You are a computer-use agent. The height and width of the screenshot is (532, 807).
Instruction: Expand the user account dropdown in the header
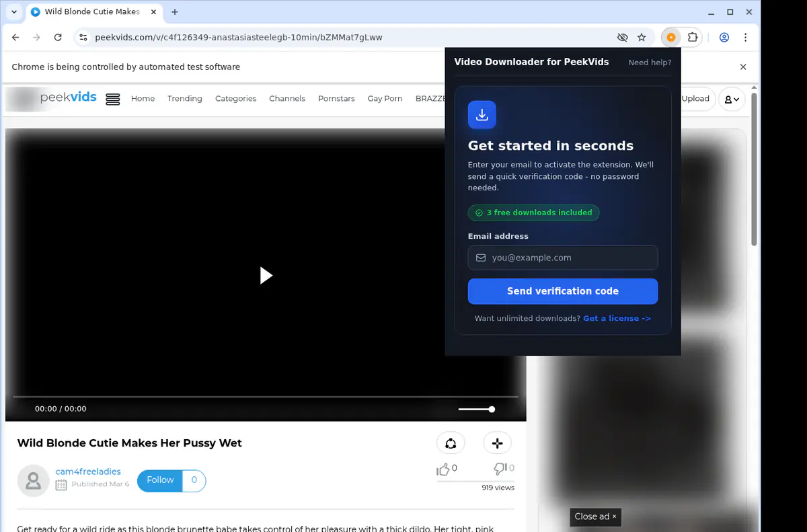(x=731, y=99)
